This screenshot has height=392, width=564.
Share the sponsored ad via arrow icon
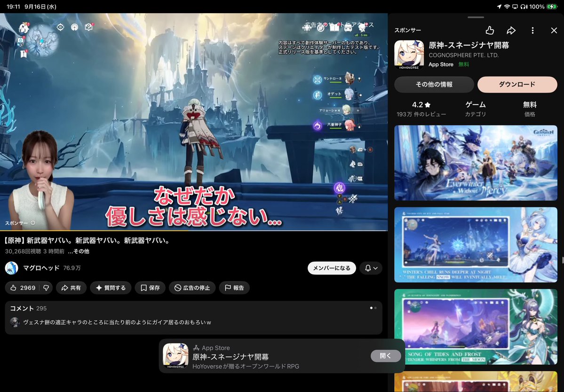coord(511,31)
